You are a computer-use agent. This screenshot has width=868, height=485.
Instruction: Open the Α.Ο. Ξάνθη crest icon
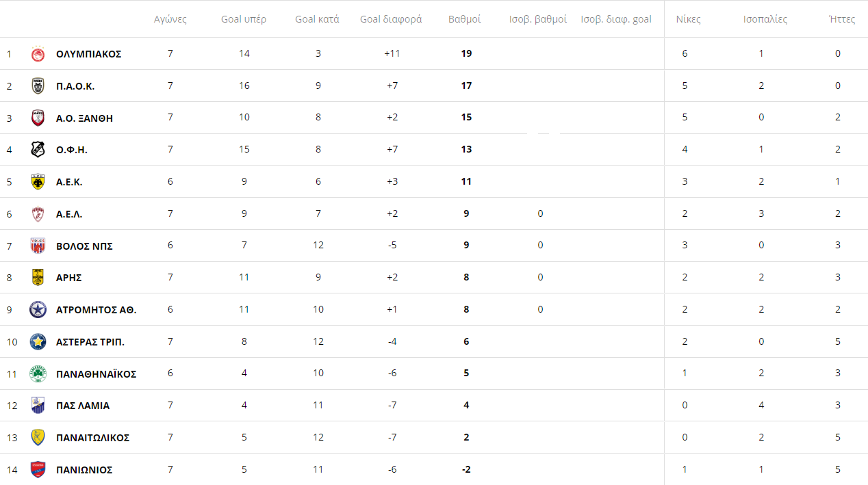pyautogui.click(x=38, y=118)
